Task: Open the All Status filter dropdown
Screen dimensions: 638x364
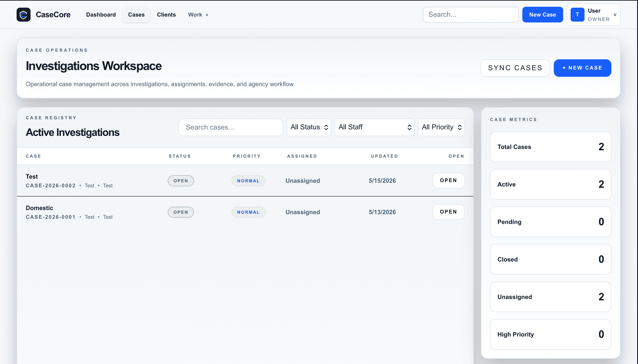Action: point(309,127)
